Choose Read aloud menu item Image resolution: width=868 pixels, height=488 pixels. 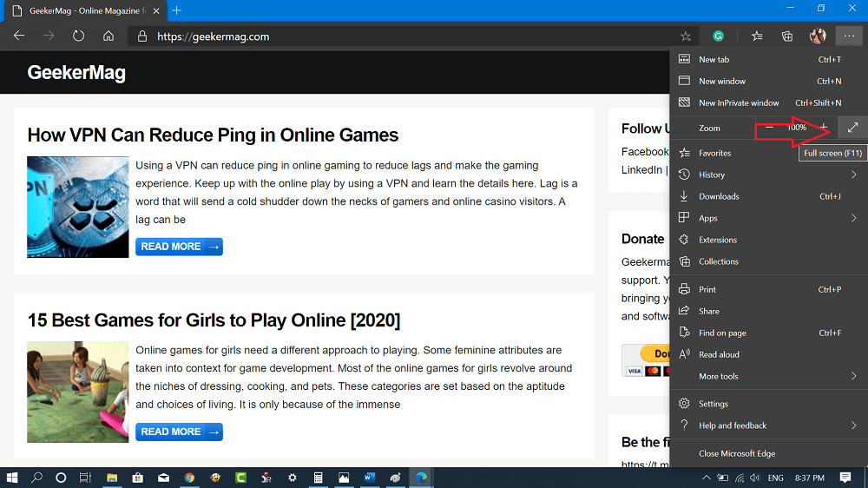[768, 354]
